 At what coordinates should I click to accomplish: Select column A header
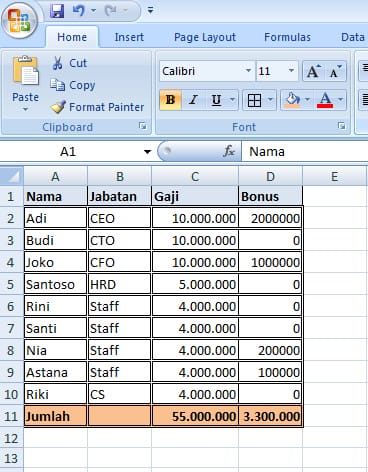pos(55,176)
